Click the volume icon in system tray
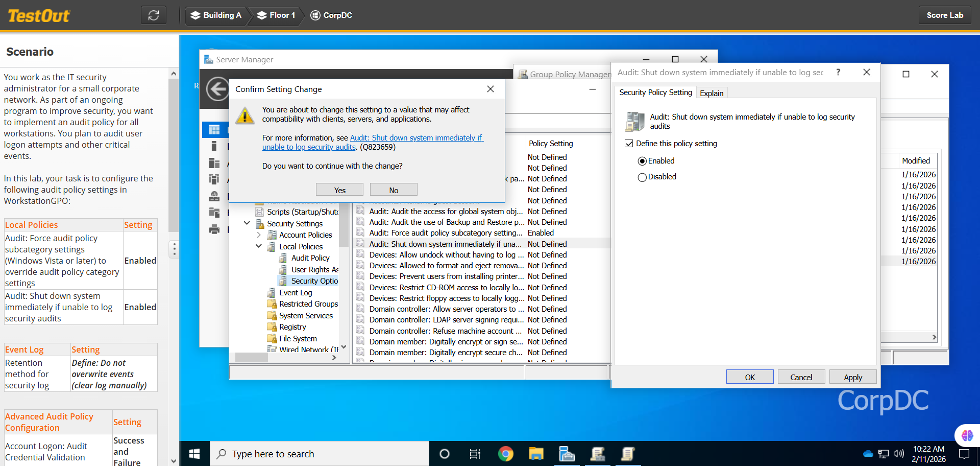 tap(899, 454)
